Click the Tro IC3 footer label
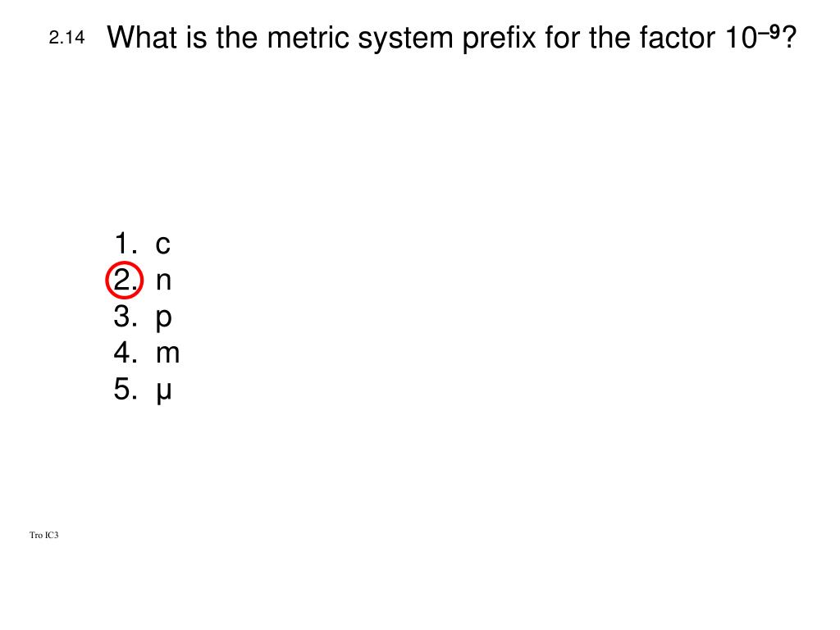840x630 pixels. [44, 535]
